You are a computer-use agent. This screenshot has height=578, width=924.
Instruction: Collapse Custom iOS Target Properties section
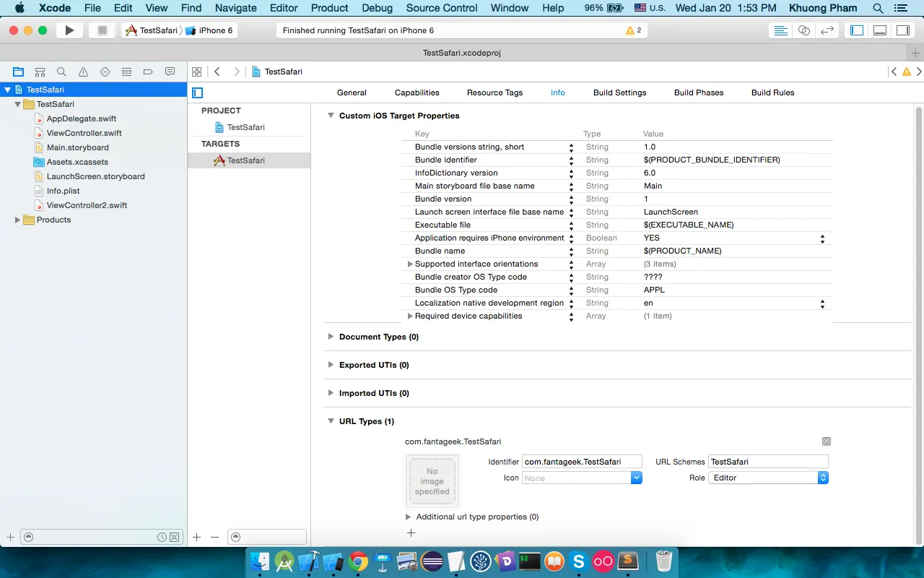coord(331,116)
